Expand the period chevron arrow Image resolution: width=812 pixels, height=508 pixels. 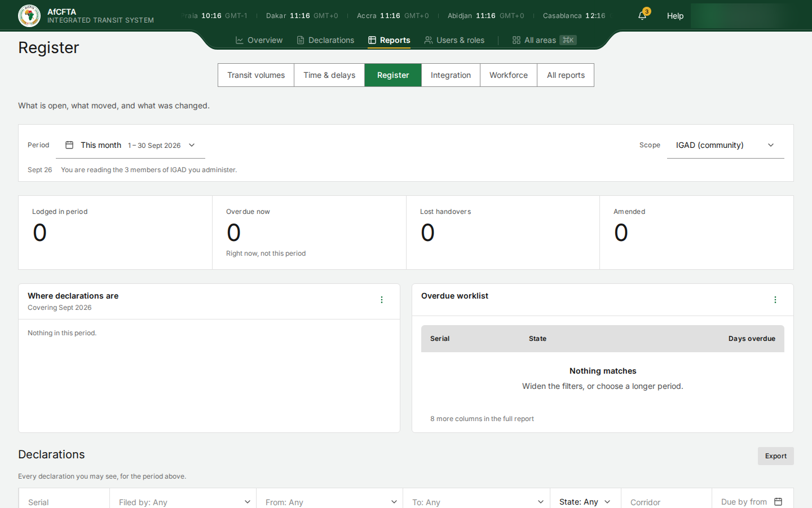(192, 145)
